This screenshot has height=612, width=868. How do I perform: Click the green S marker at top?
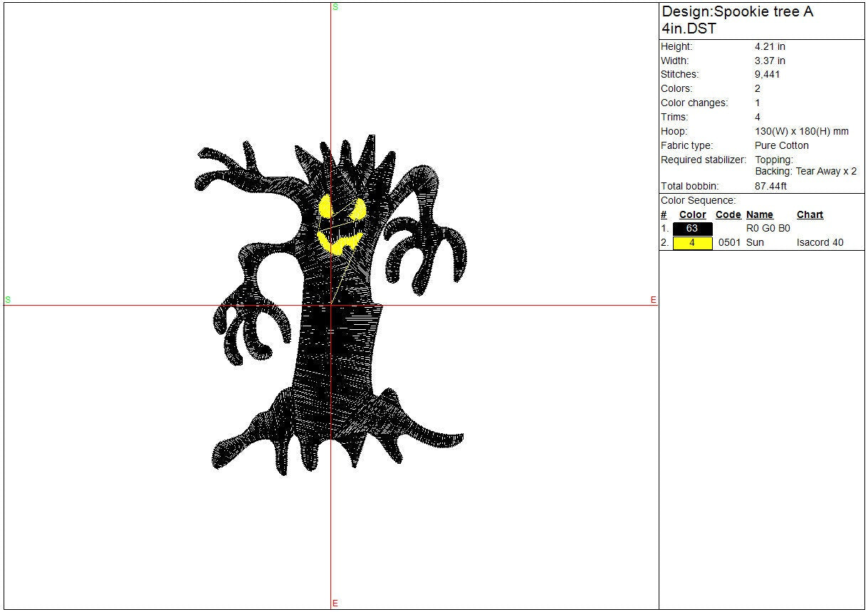[335, 6]
